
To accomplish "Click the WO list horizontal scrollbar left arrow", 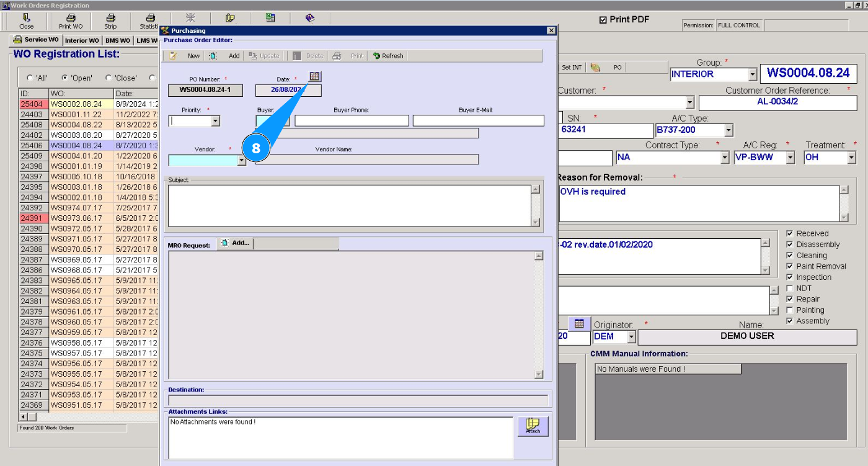I will [24, 417].
